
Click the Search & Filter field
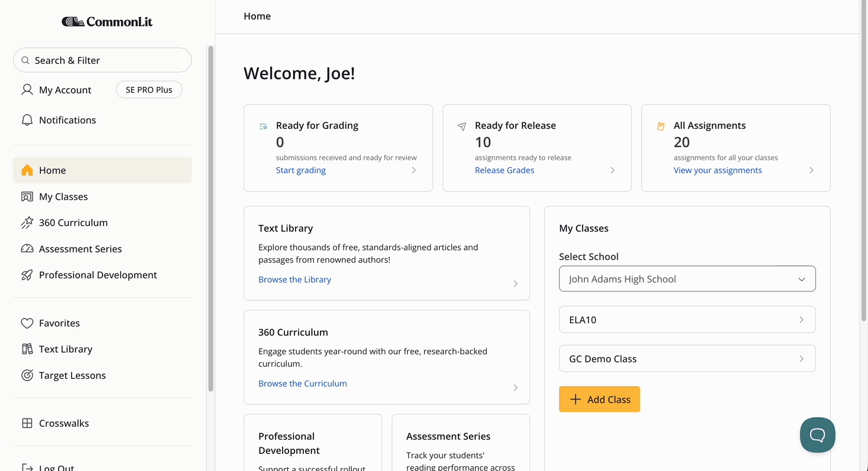(x=102, y=60)
